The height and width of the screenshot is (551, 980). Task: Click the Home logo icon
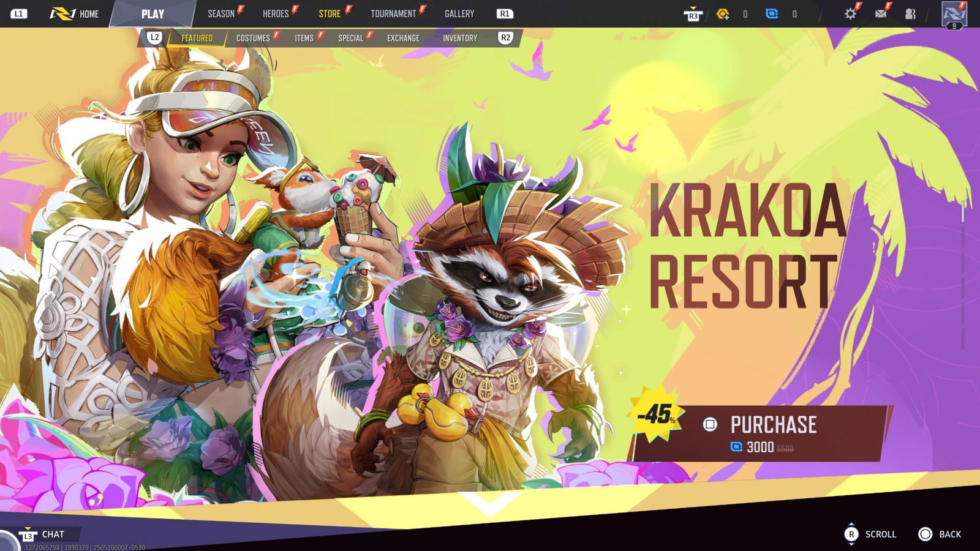click(x=62, y=13)
